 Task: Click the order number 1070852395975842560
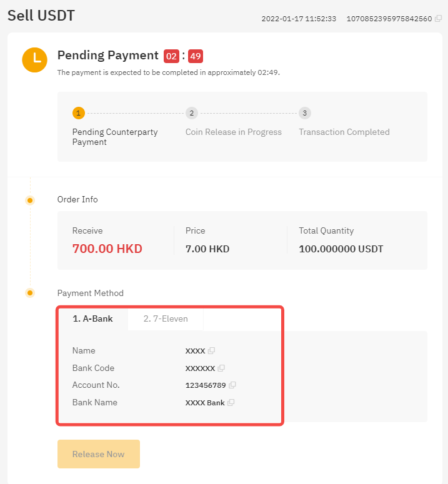coord(389,19)
